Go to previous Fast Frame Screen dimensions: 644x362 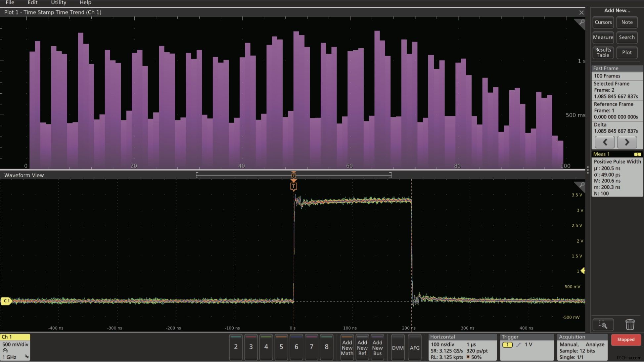point(605,142)
